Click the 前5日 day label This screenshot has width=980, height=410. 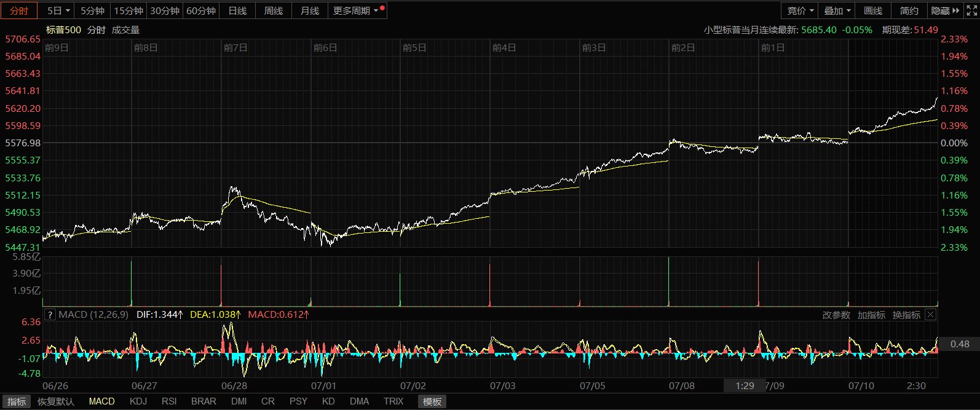pos(414,47)
